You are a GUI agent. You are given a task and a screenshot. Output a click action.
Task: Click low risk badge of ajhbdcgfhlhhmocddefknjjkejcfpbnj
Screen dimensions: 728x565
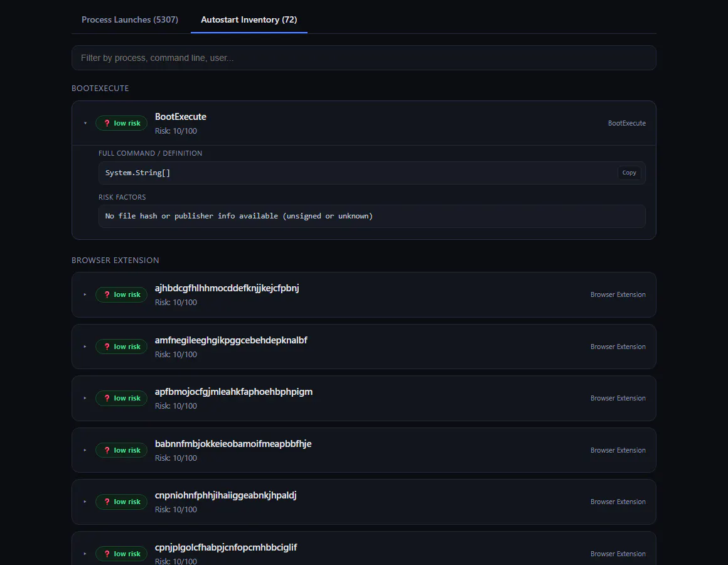(121, 294)
